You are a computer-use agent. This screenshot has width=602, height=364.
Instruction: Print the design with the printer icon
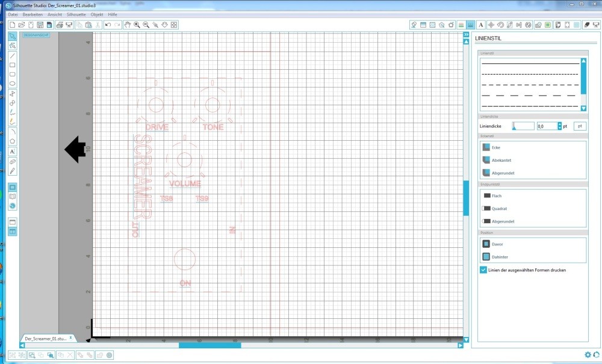(59, 25)
